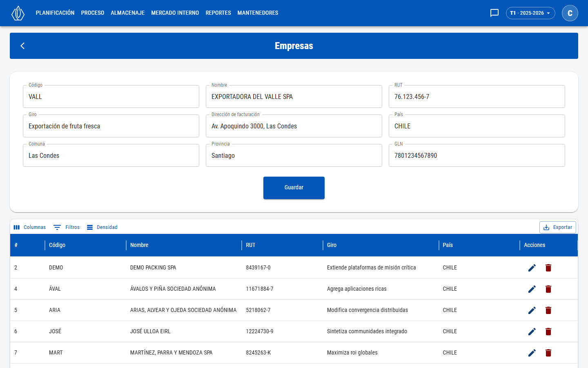Focus the Dirección de facturación field

pos(294,126)
